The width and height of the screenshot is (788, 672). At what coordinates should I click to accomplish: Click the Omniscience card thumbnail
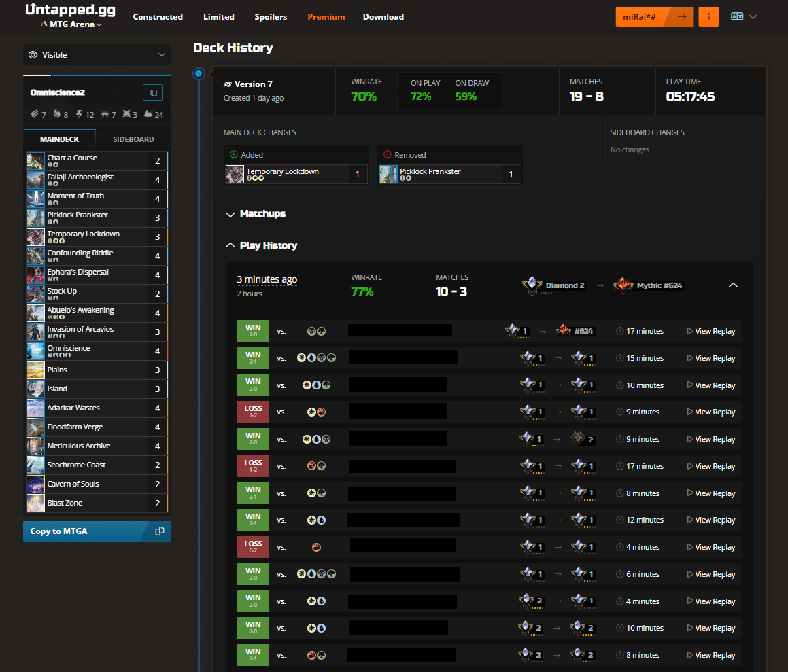pyautogui.click(x=35, y=351)
